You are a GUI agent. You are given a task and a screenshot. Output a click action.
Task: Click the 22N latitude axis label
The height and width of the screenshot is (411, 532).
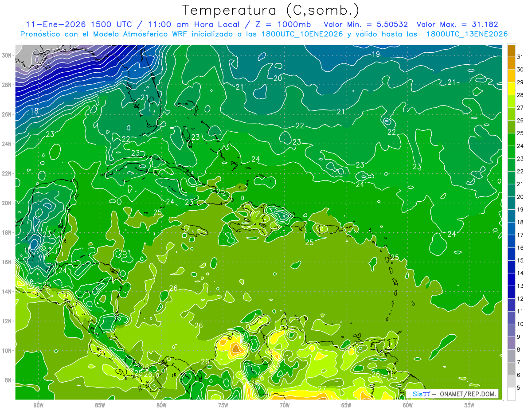[x=6, y=173]
